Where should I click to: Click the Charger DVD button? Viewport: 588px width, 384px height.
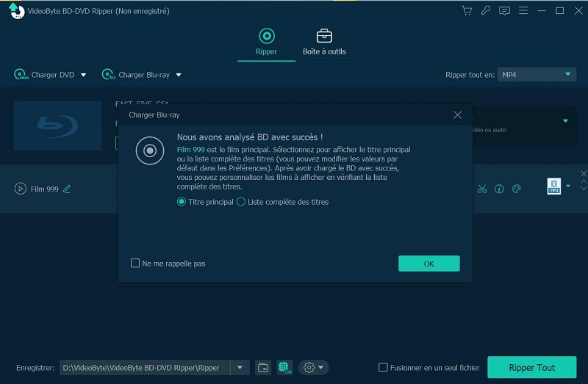pos(44,75)
